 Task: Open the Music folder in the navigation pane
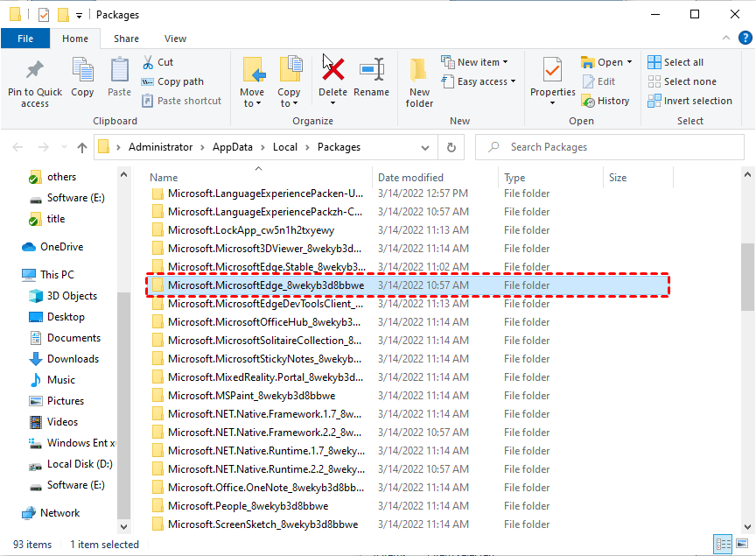[x=52, y=380]
